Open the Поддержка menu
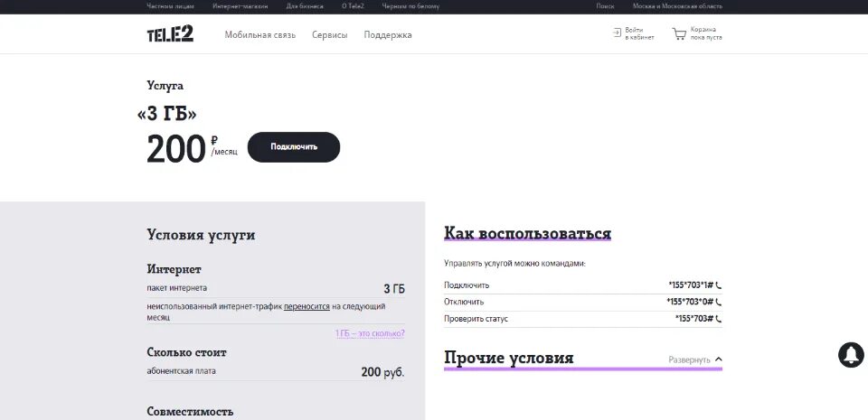The height and width of the screenshot is (420, 868). point(388,35)
